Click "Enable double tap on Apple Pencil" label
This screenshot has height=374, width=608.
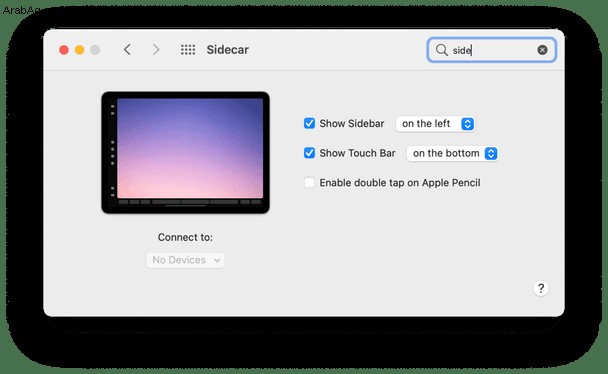tap(400, 183)
